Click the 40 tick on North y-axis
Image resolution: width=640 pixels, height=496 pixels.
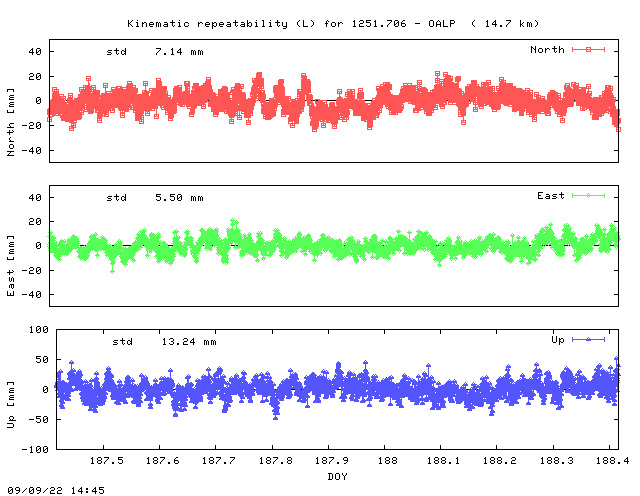[x=35, y=52]
